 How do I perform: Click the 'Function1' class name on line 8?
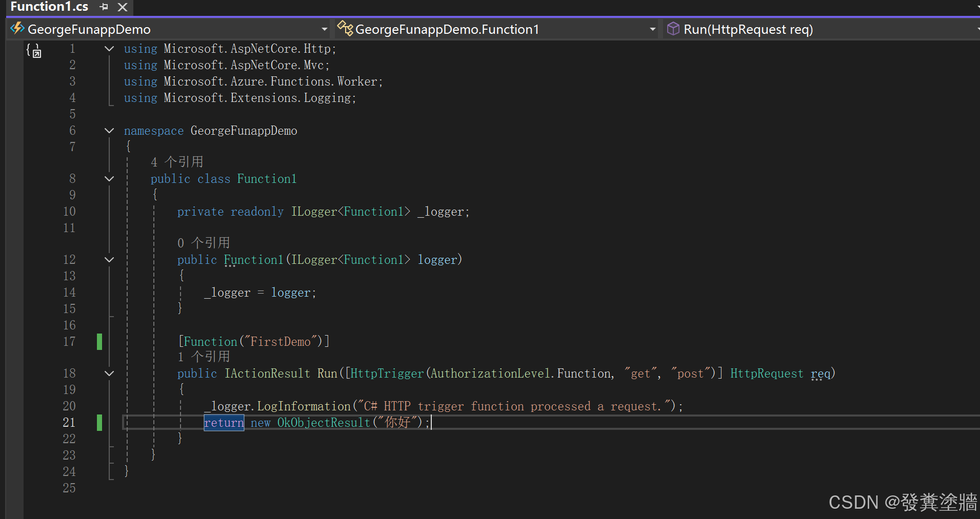coord(267,179)
